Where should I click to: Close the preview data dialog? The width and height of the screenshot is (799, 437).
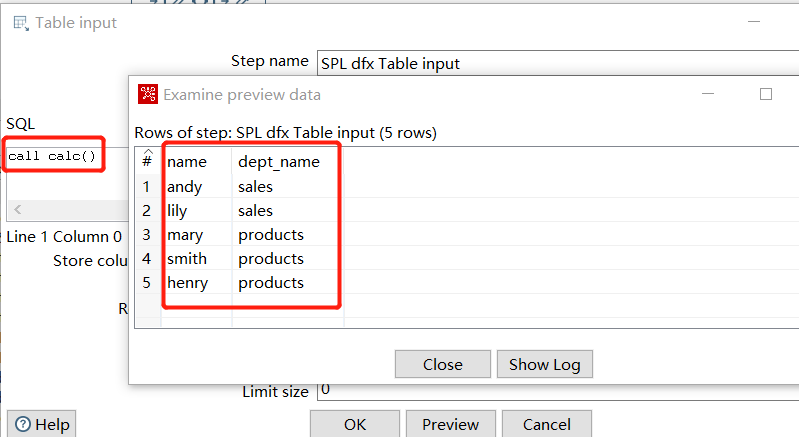click(442, 364)
